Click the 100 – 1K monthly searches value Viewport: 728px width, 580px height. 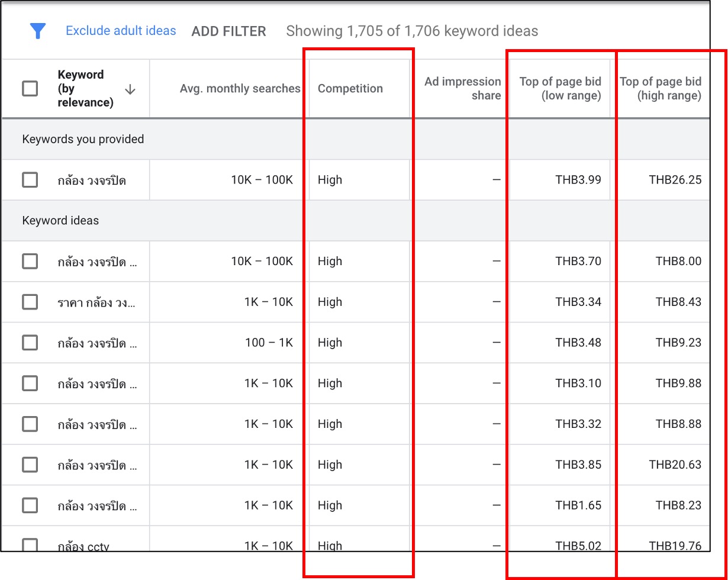(x=269, y=343)
